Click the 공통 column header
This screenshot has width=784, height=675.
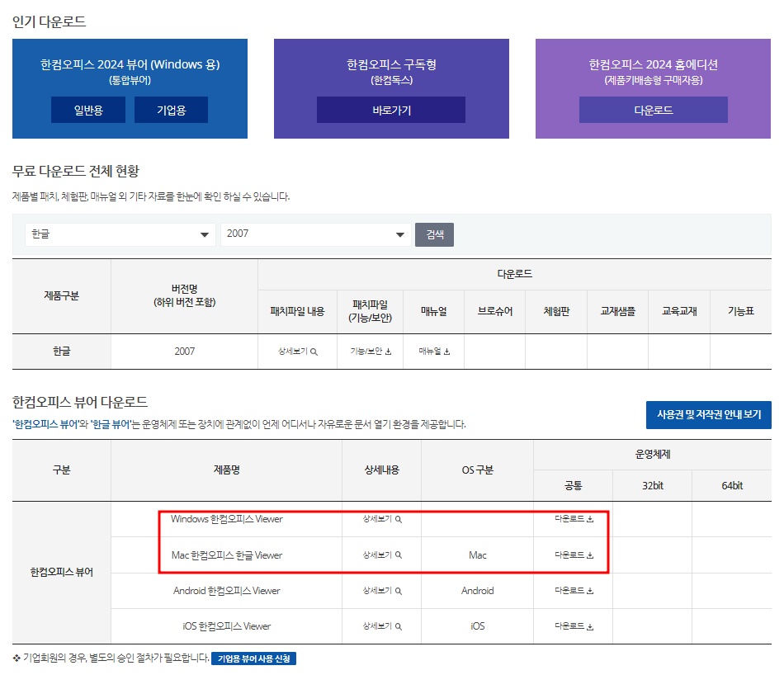[573, 485]
